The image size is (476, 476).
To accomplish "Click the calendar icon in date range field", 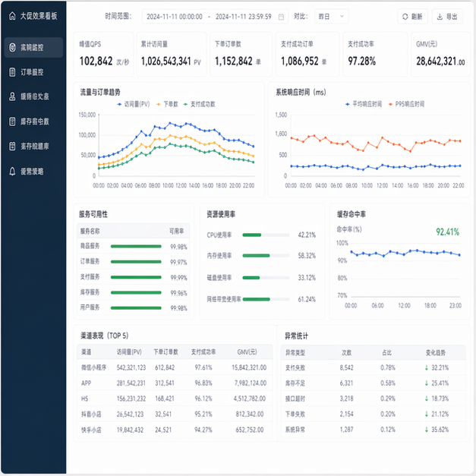I will point(281,17).
